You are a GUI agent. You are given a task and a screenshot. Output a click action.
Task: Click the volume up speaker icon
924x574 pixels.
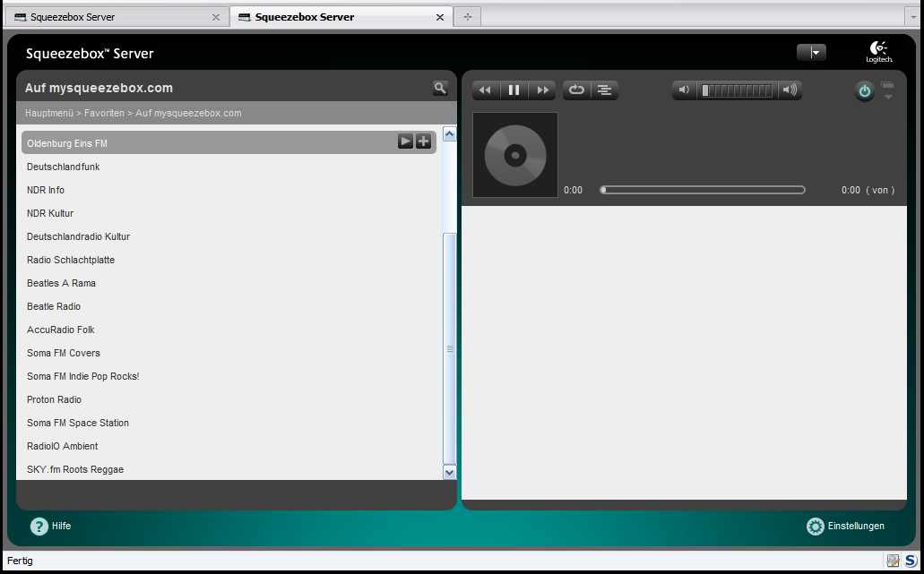(x=790, y=90)
